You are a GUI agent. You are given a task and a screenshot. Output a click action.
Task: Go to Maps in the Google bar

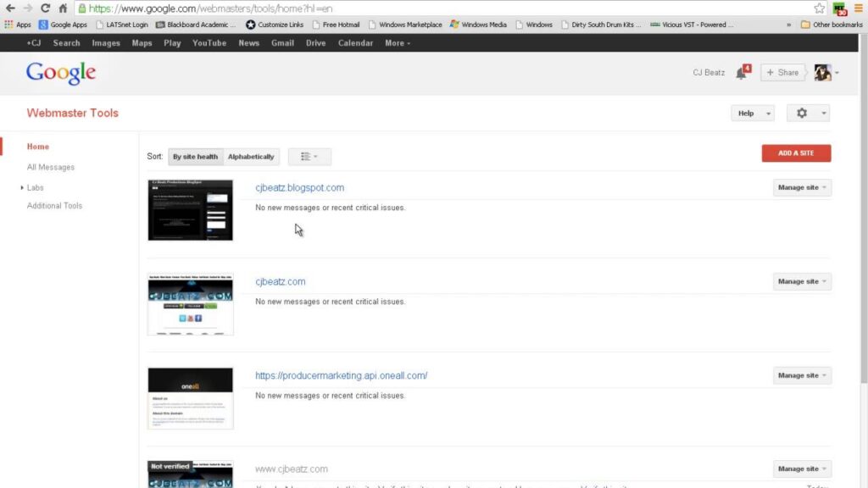tap(142, 43)
